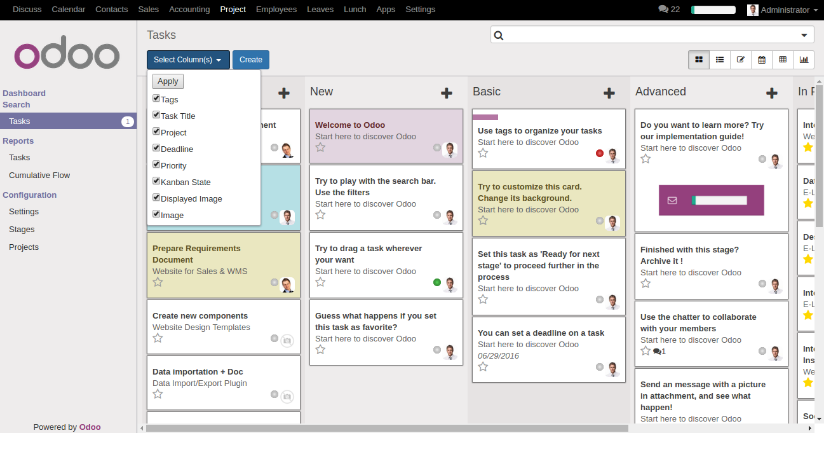This screenshot has width=824, height=467.
Task: Open Administrator user menu
Action: pyautogui.click(x=782, y=10)
